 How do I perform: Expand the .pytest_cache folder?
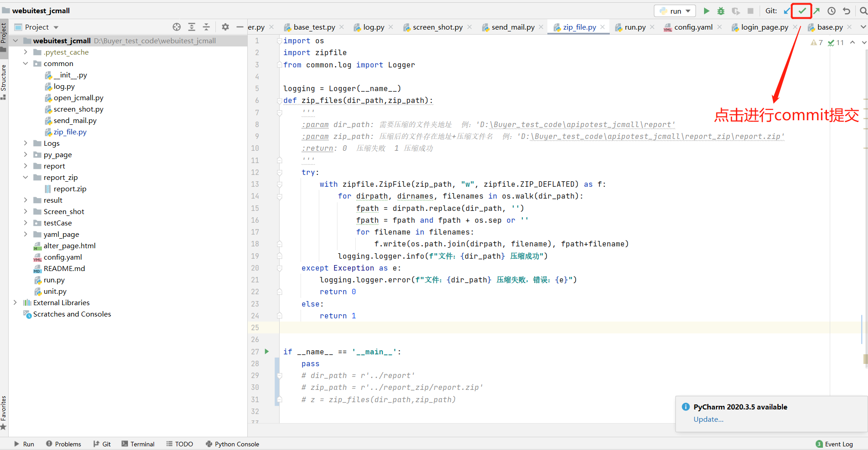click(26, 52)
